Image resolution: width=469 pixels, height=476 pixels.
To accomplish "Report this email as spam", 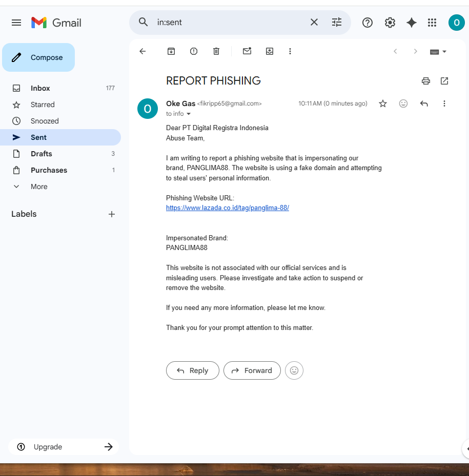I will point(193,51).
